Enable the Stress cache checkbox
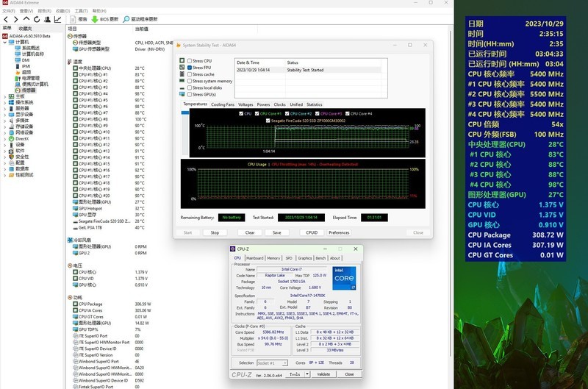This screenshot has width=588, height=389. [x=190, y=74]
